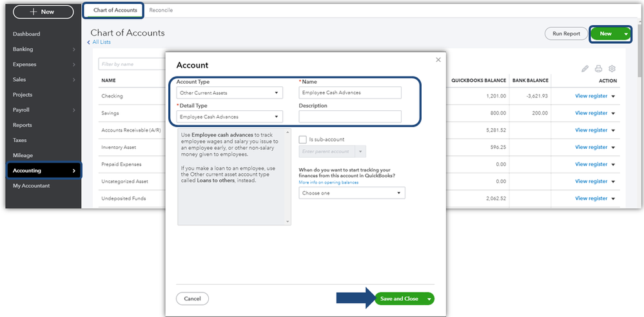The height and width of the screenshot is (317, 644).
Task: Open the Choose one tracking dropdown
Action: click(352, 193)
